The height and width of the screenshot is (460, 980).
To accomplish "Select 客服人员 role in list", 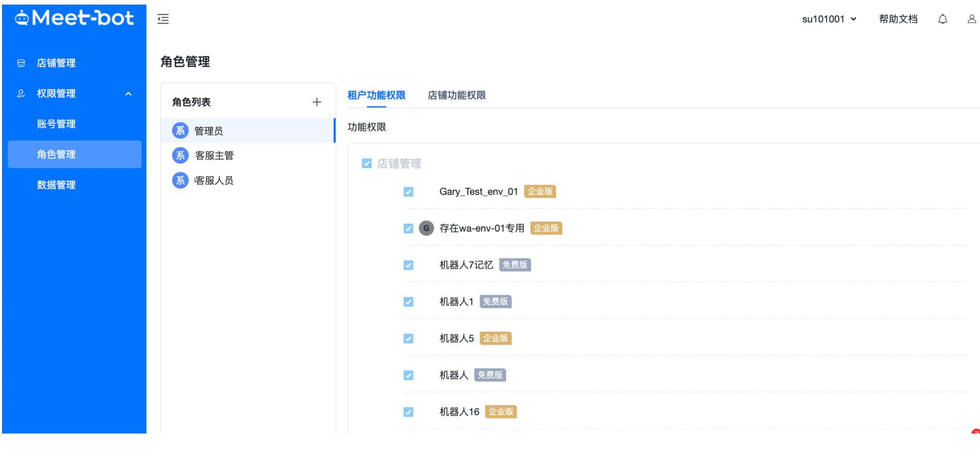I will point(248,180).
